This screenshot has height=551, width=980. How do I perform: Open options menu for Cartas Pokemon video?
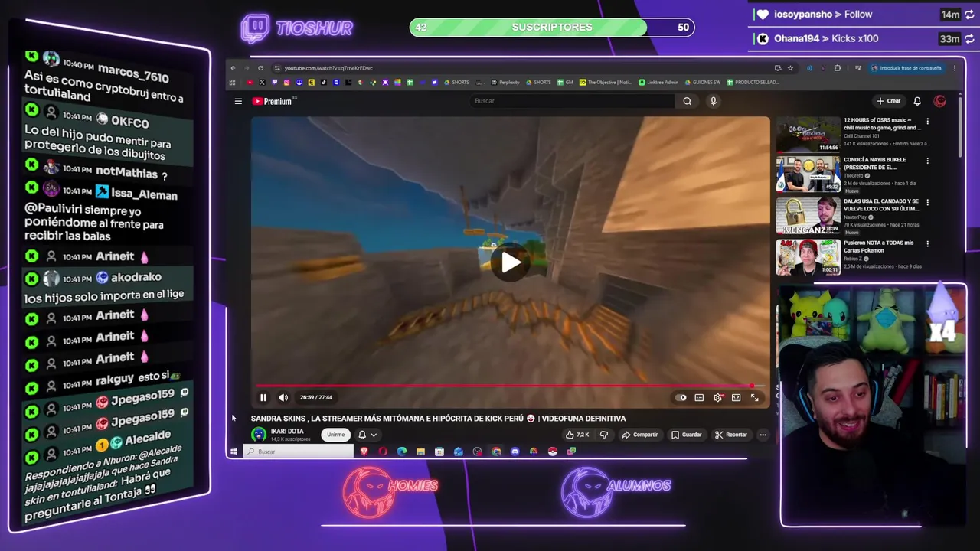tap(927, 244)
